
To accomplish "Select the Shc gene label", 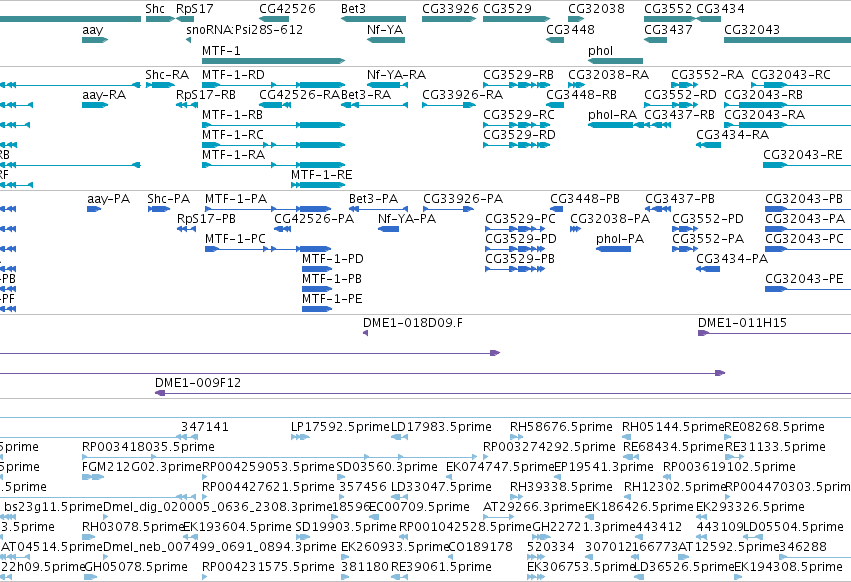I will pyautogui.click(x=155, y=9).
